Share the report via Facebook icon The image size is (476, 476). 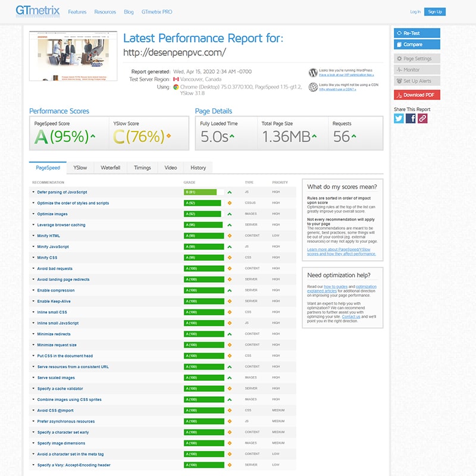tap(411, 118)
